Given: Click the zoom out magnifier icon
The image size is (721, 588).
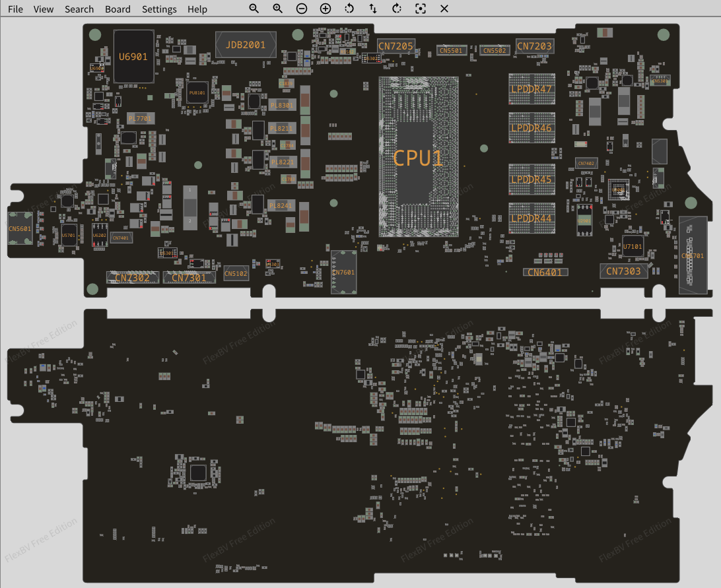Looking at the screenshot, I should pos(254,9).
